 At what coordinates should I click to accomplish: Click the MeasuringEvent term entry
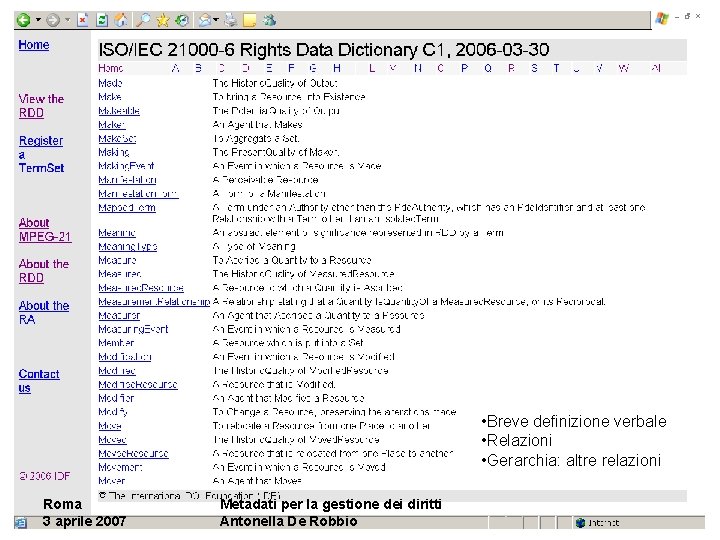(133, 329)
